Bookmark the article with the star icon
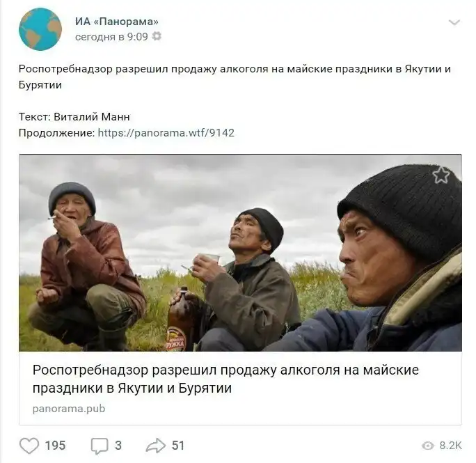Screen dimensions: 476x463 point(441,175)
